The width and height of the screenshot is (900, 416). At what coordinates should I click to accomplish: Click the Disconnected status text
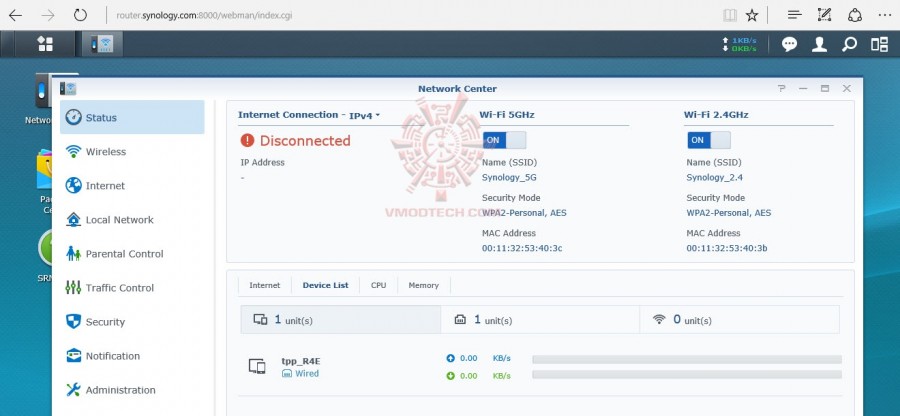(x=305, y=141)
